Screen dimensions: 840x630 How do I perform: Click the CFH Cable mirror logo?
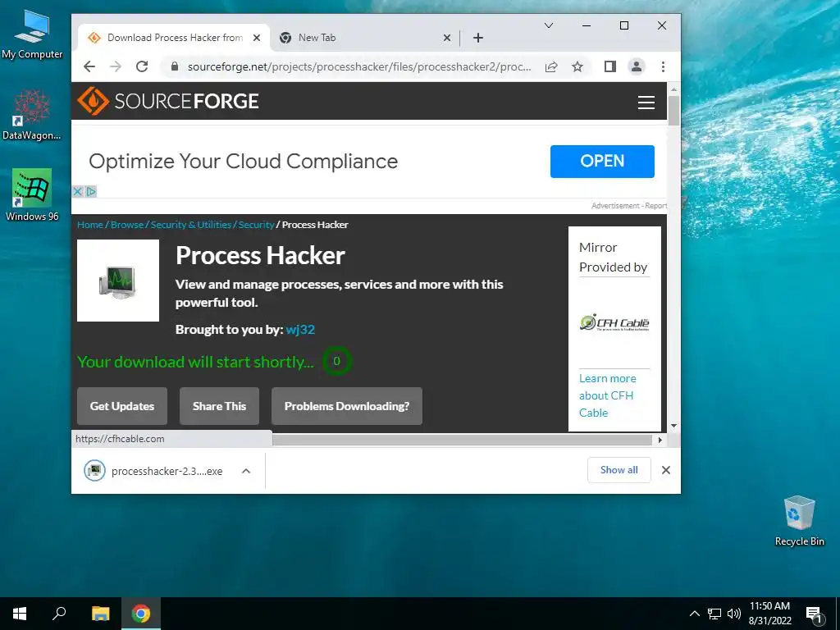point(614,322)
